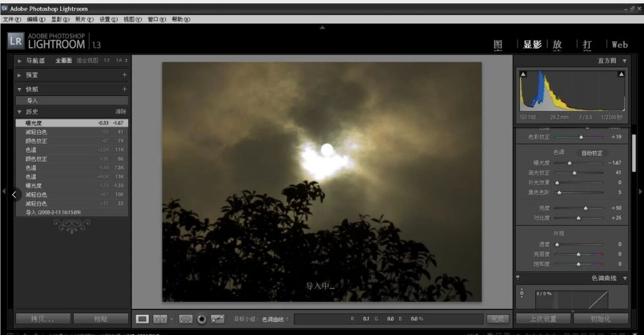This screenshot has width=644, height=335.
Task: Add new preset with 预置 plus icon
Action: tap(124, 75)
